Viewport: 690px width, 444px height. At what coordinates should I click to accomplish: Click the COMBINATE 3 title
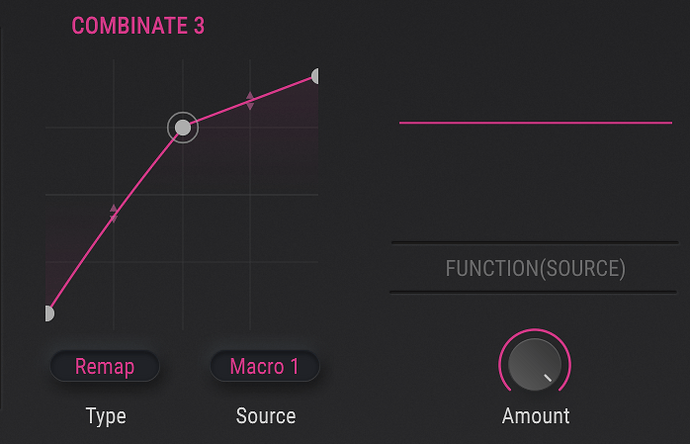click(x=138, y=27)
